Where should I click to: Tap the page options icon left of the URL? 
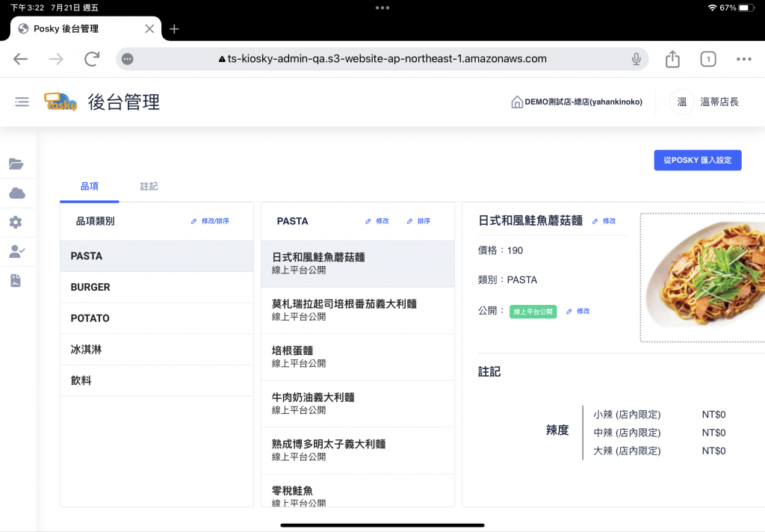tap(127, 59)
